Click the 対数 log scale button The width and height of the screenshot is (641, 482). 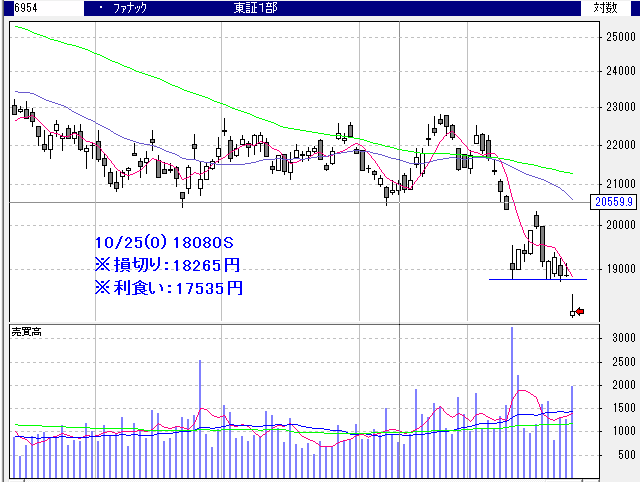point(605,7)
